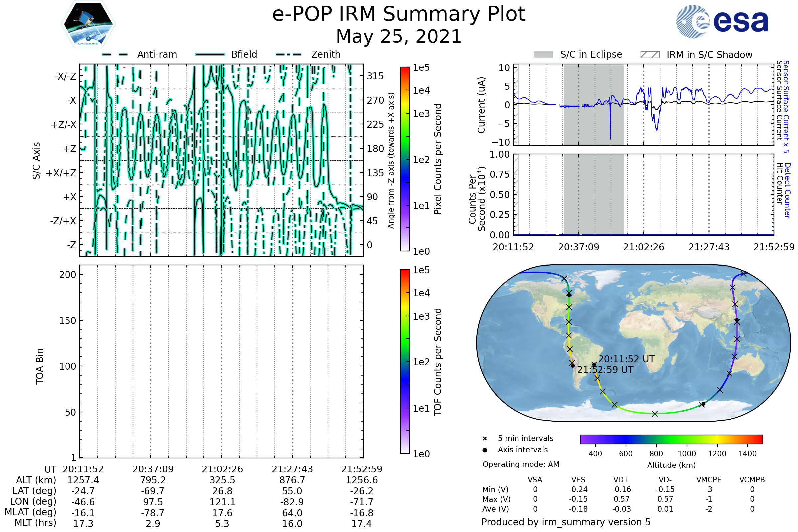
Task: Click the IRM in S/C Shadow hatched patch
Action: point(650,55)
